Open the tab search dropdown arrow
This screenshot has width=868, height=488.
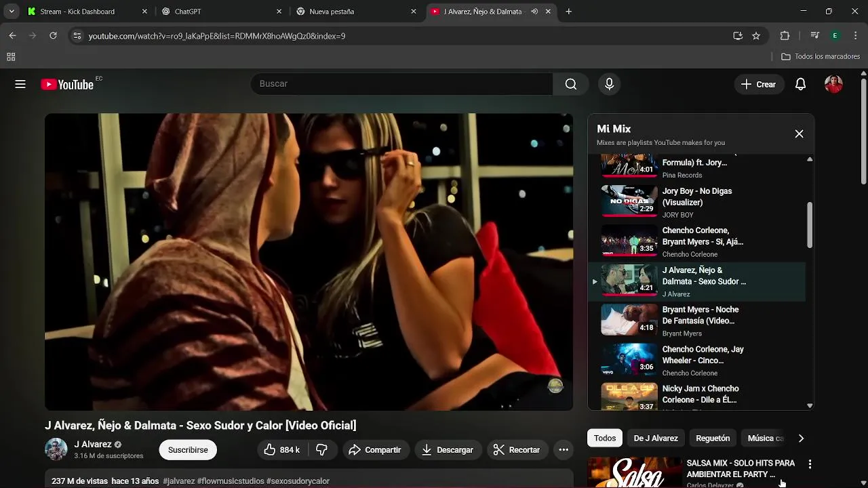click(x=12, y=12)
